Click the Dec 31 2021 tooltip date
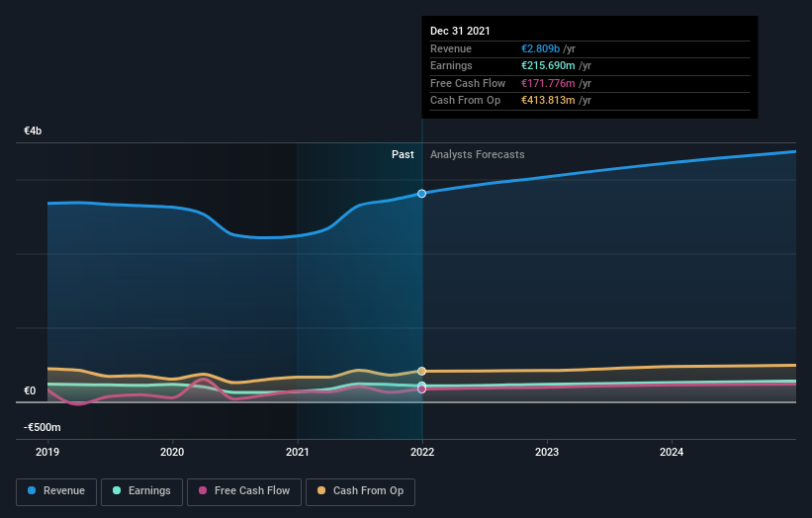Viewport: 812px width, 518px height. tap(460, 31)
